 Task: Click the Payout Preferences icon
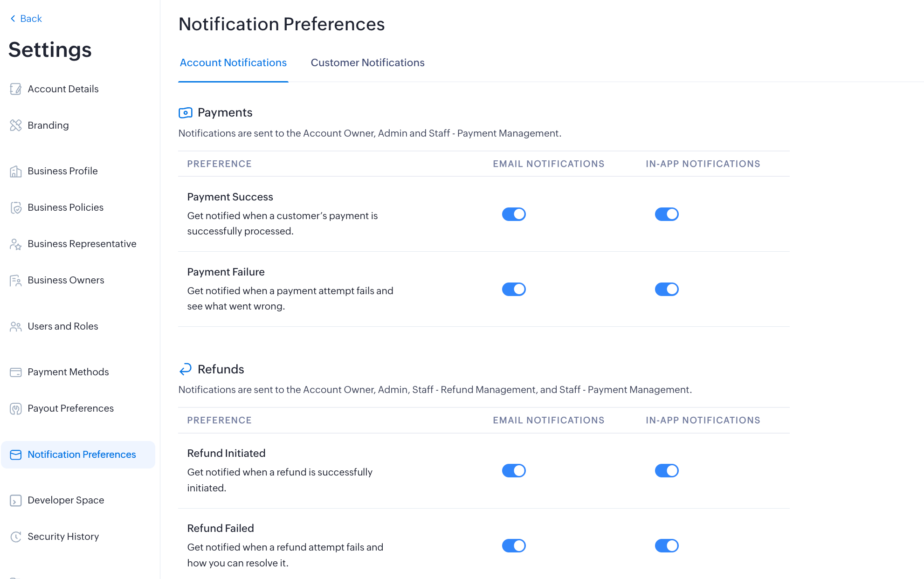[16, 408]
